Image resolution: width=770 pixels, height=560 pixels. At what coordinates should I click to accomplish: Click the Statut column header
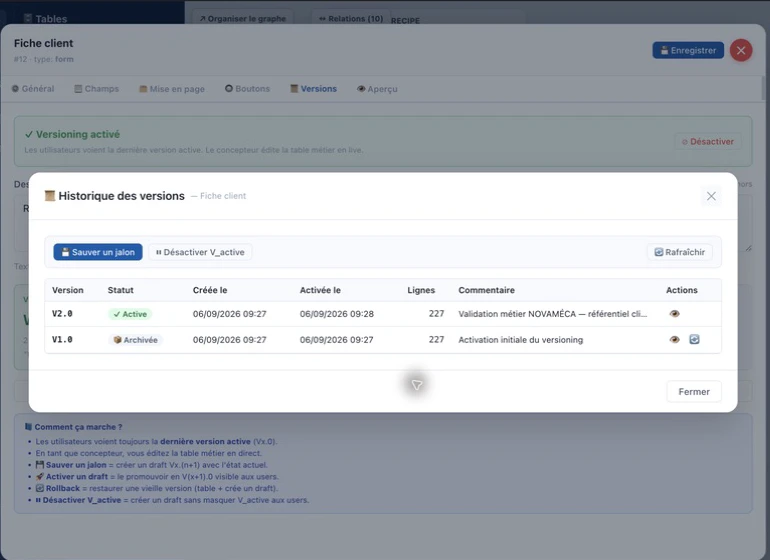tap(120, 290)
